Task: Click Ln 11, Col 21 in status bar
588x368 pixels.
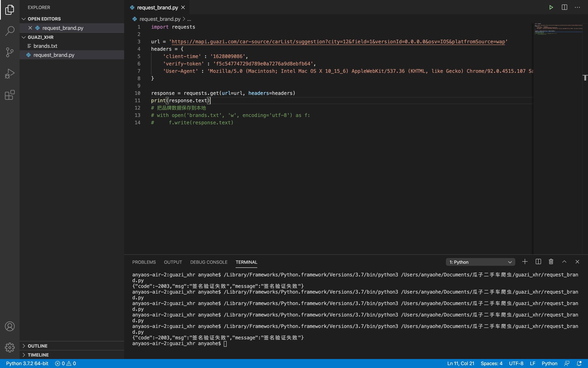Action: pyautogui.click(x=461, y=363)
